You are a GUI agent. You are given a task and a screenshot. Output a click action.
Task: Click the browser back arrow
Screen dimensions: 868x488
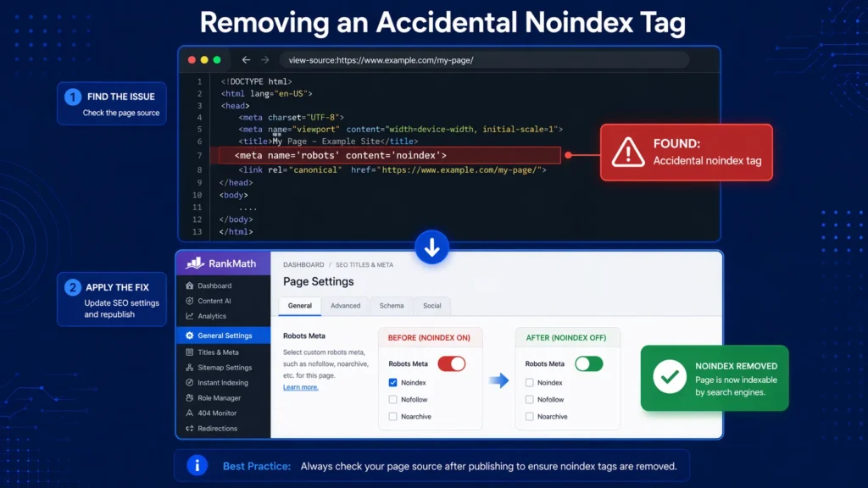point(246,60)
